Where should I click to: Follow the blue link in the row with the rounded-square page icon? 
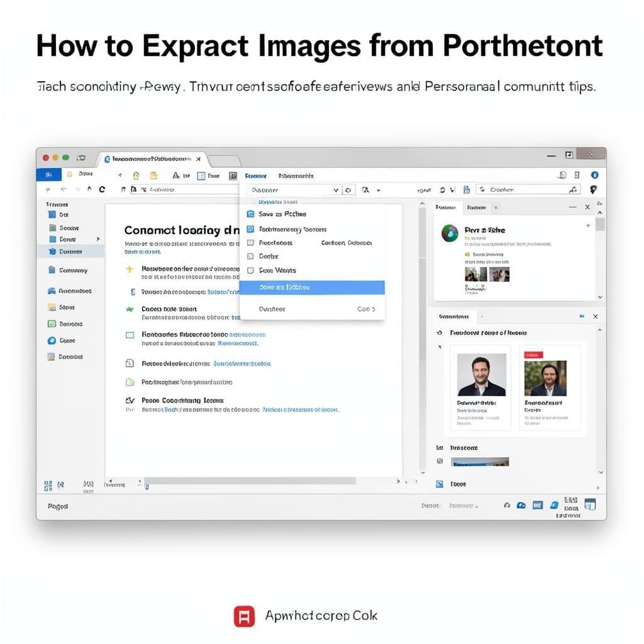242,364
